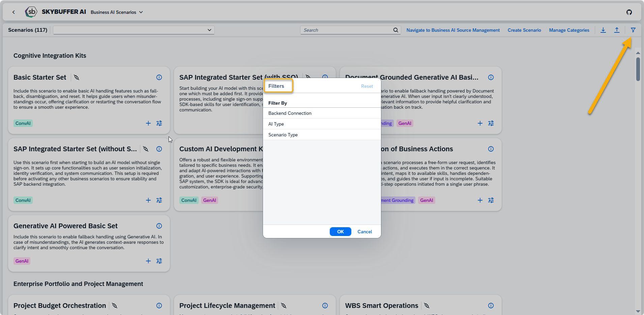Select Backend Connection filter option
644x315 pixels.
[x=322, y=113]
